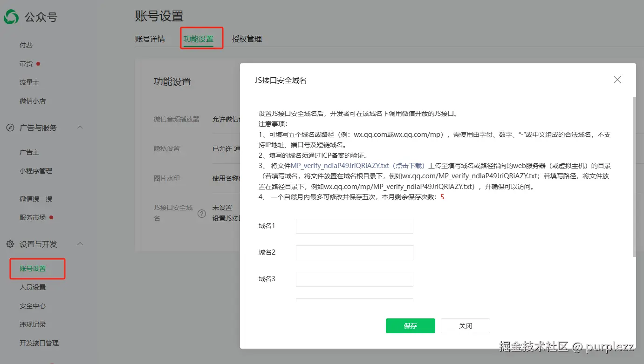This screenshot has width=644, height=364.
Task: Click the dialog title JS接口安全域名
Action: [x=281, y=81]
